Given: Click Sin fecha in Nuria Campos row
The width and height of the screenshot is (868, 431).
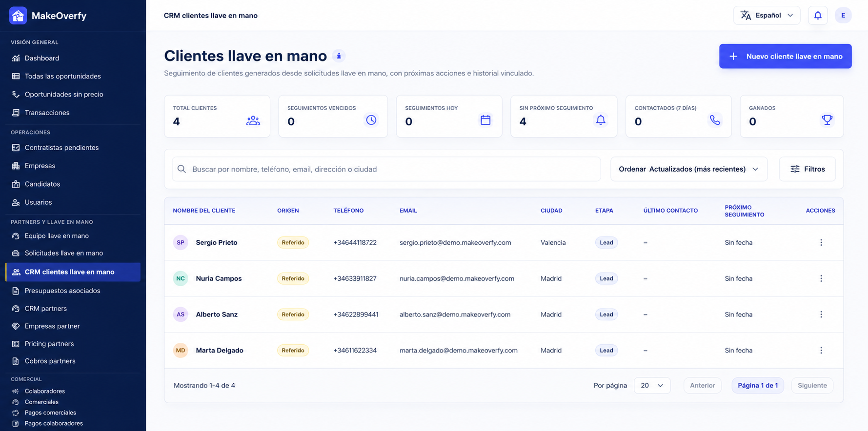Looking at the screenshot, I should coord(739,278).
